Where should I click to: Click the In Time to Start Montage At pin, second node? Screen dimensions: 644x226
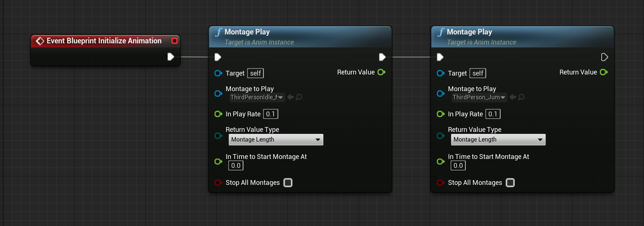point(441,162)
